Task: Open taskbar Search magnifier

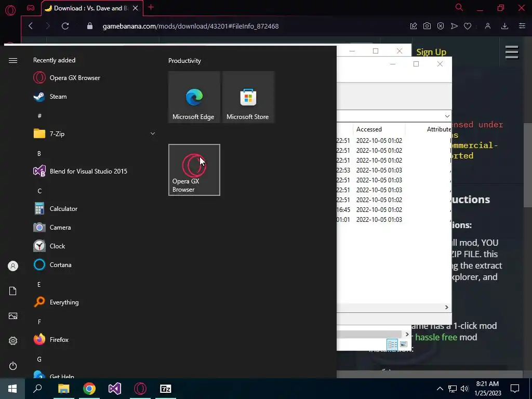Action: coord(37,389)
